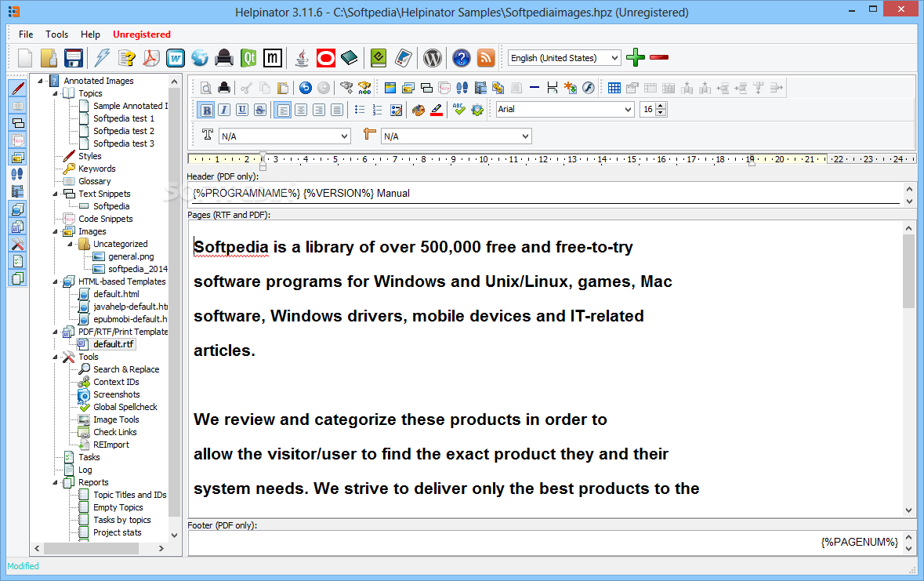
Task: Click the tree panel horizontal scrollbar right arrow
Action: [161, 548]
